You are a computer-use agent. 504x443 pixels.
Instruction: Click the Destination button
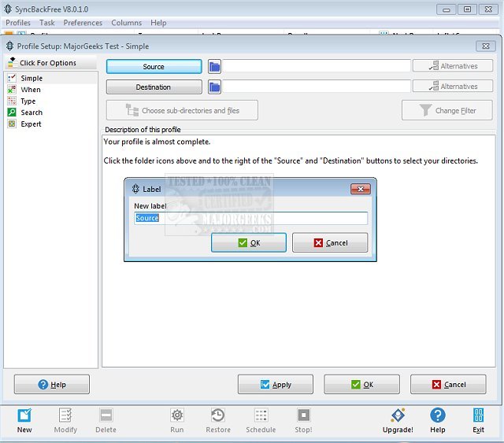pos(154,87)
